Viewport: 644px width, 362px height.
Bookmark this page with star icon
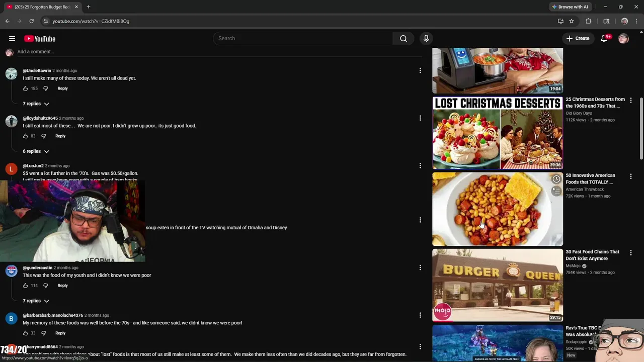point(572,21)
